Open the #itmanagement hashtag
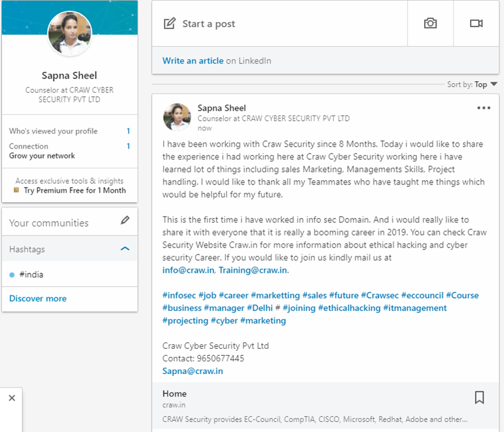Screen dimensions: 504x432 point(415,308)
